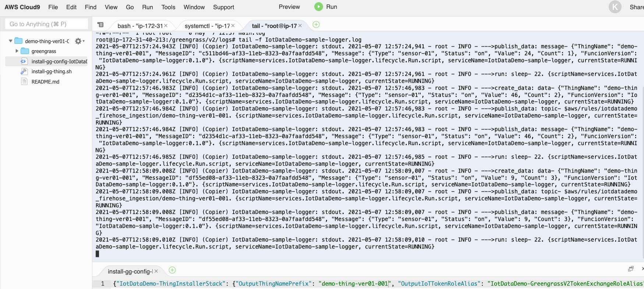Open the Tools menu
Screen dimensions: 644x289
(x=168, y=7)
